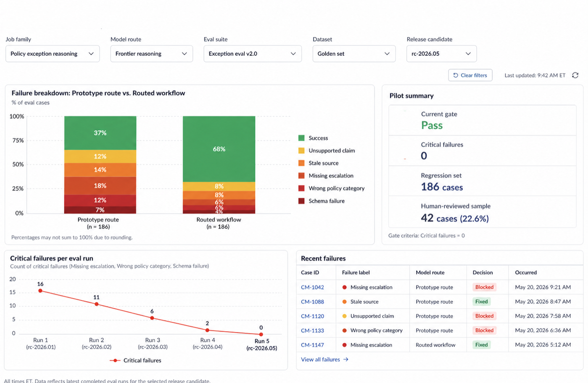Click the Run 2 data point labeled 11
588x383 pixels.
pyautogui.click(x=96, y=304)
